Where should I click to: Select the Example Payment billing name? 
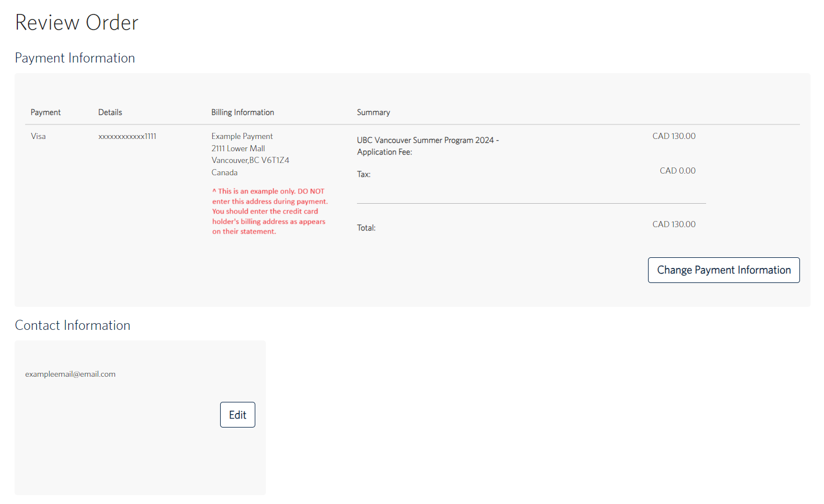coord(242,136)
